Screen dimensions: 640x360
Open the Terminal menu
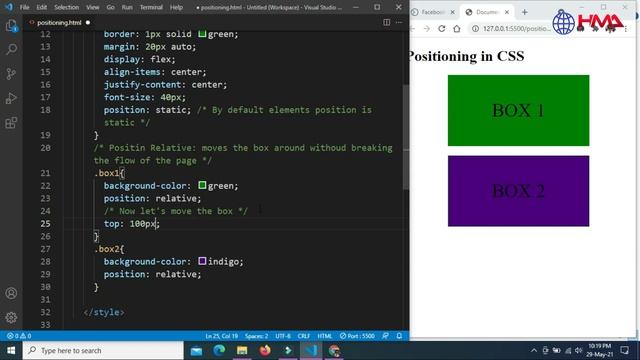[x=151, y=7]
